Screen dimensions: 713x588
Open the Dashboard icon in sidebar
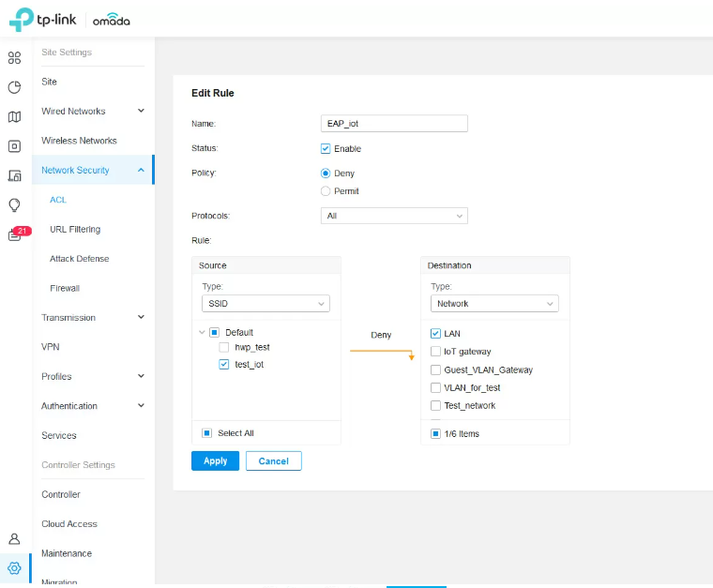14,58
